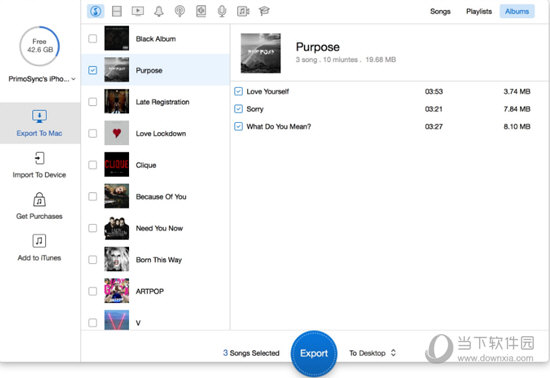Viewport: 550px width, 378px height.
Task: Open the Ringtones bell icon
Action: point(159,11)
